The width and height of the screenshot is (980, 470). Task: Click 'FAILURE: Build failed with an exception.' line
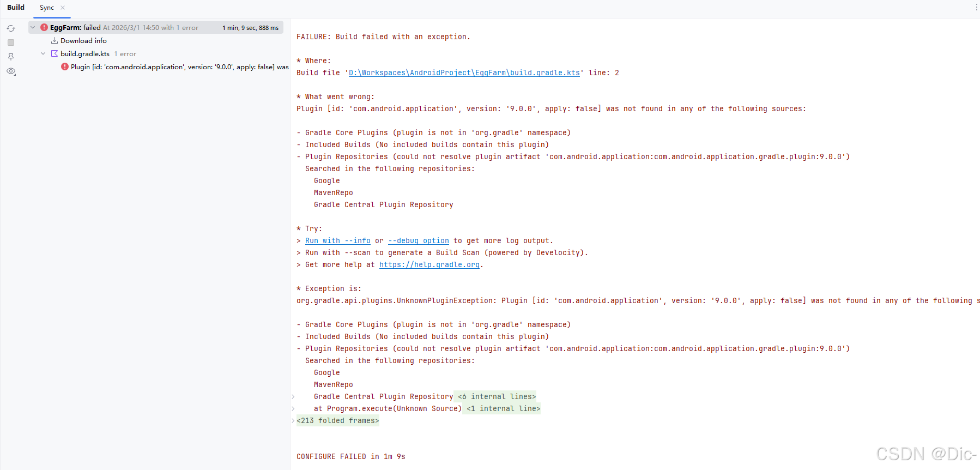point(383,37)
